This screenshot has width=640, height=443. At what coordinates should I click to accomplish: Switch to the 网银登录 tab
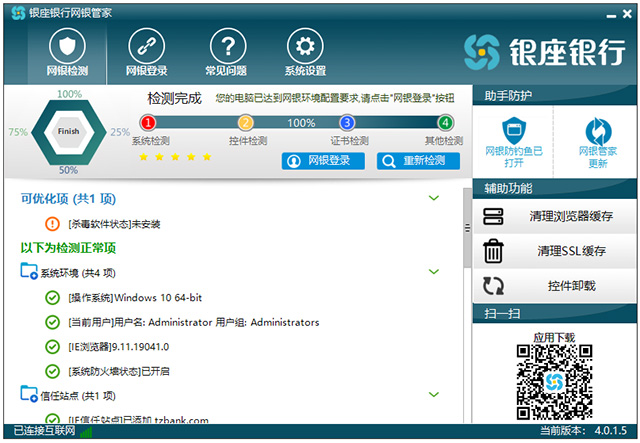pos(147,52)
